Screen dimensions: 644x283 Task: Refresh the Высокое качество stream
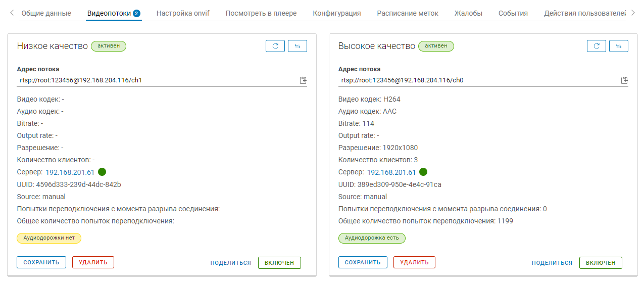(597, 46)
